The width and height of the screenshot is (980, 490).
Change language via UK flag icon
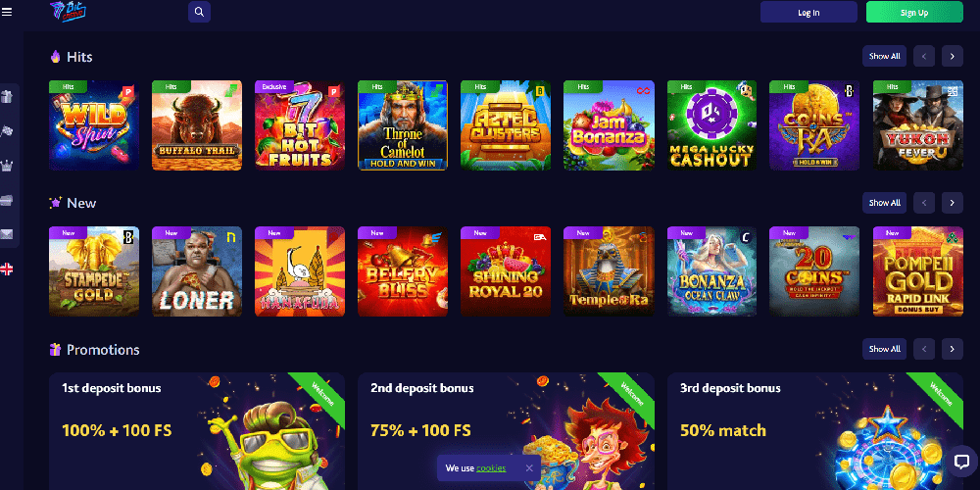point(7,269)
